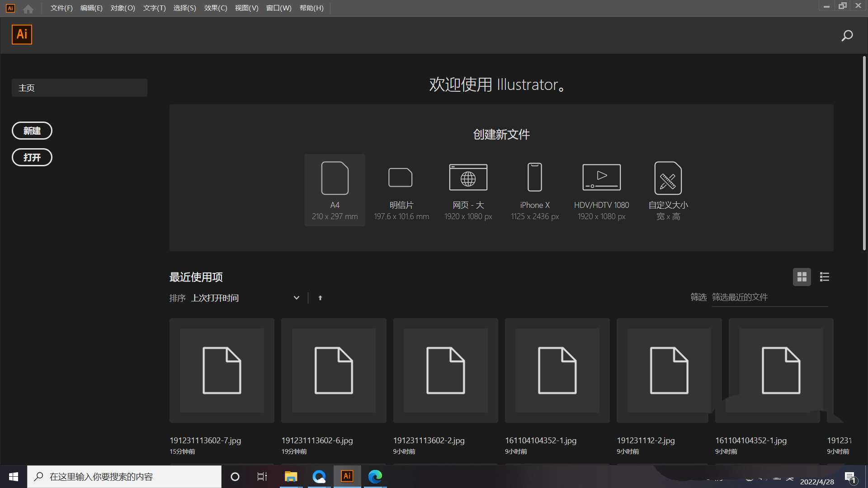
Task: Click the Windows taskbar search box
Action: [x=124, y=477]
